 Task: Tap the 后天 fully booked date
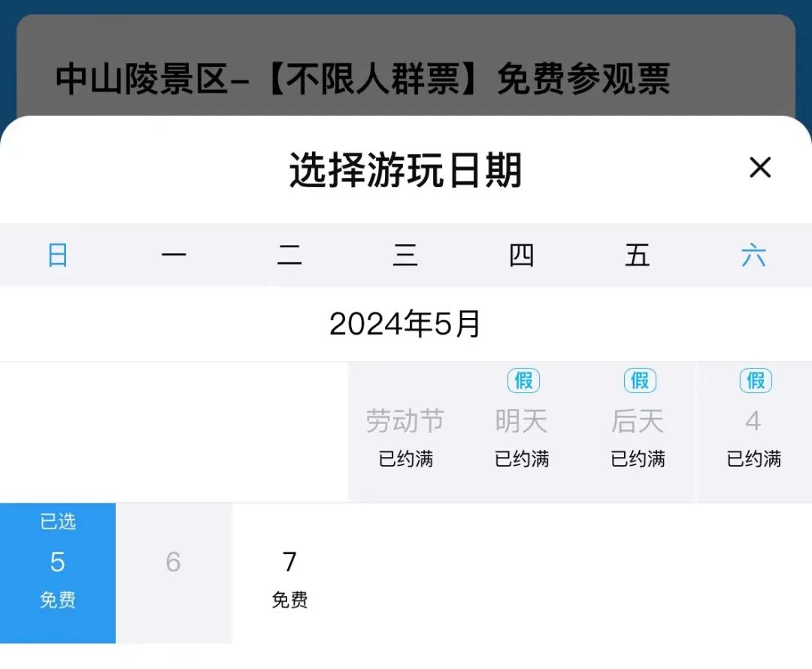tap(638, 432)
